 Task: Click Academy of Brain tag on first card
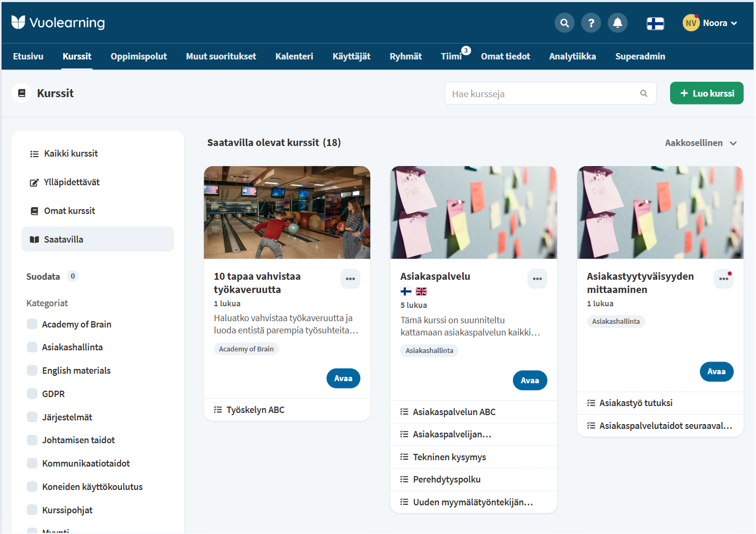pos(246,349)
